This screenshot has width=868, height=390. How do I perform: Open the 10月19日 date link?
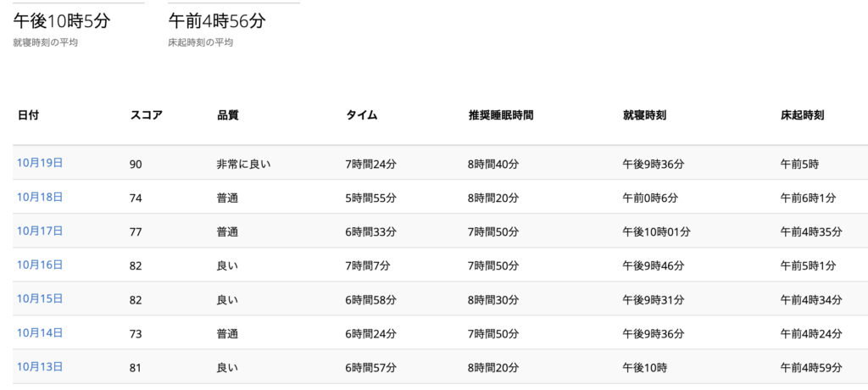(40, 163)
